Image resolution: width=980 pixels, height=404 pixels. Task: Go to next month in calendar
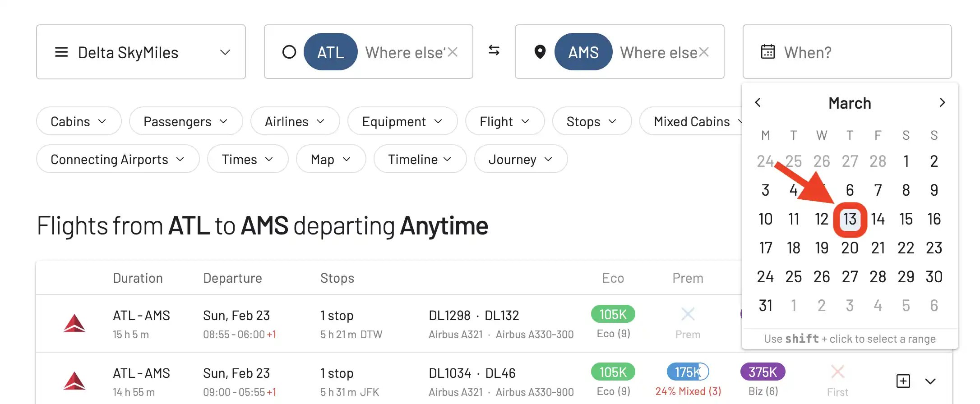942,102
